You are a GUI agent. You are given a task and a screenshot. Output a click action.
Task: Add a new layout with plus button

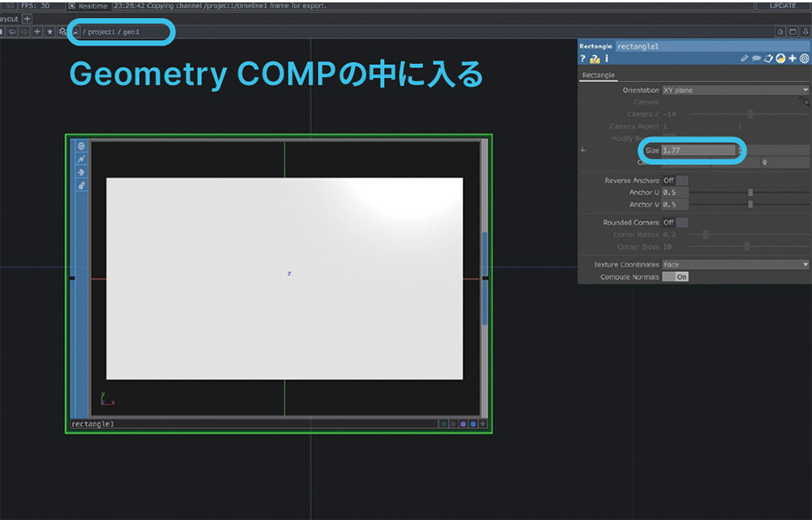27,19
